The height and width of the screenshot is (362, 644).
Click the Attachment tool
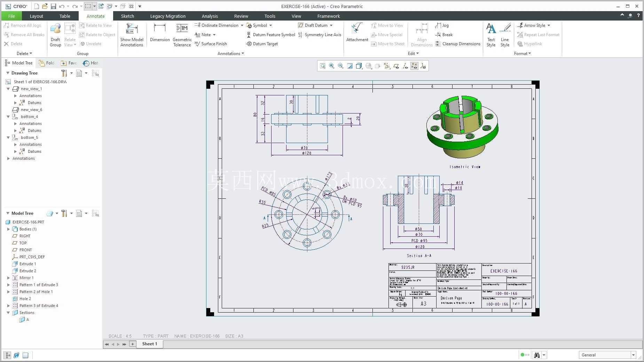point(357,32)
